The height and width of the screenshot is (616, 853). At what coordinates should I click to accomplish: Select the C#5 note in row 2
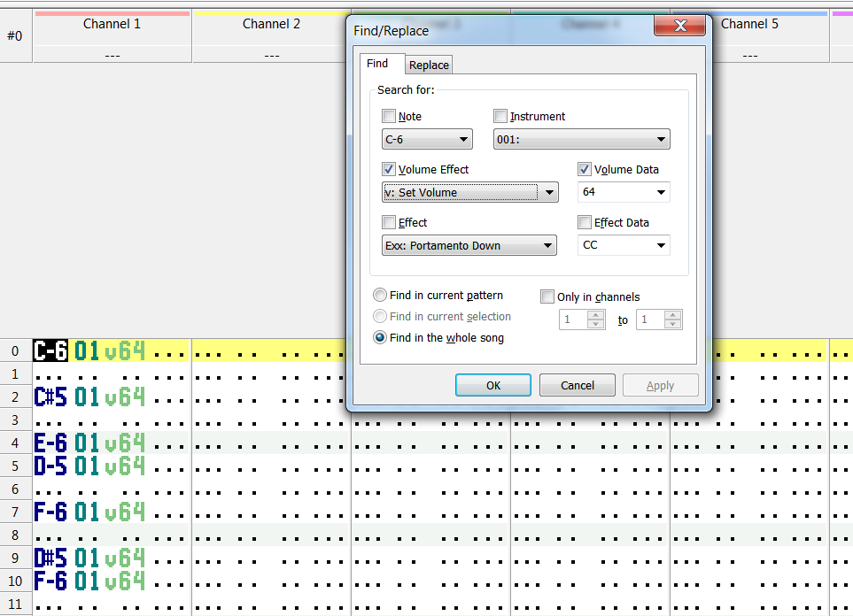[50, 396]
